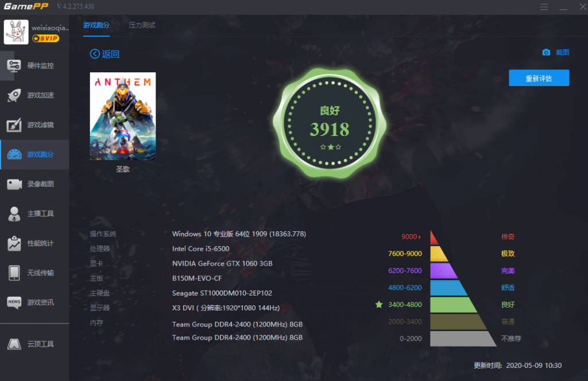Click the purple 完美 pyramid tier
Image resolution: width=588 pixels, height=381 pixels.
pyautogui.click(x=444, y=271)
